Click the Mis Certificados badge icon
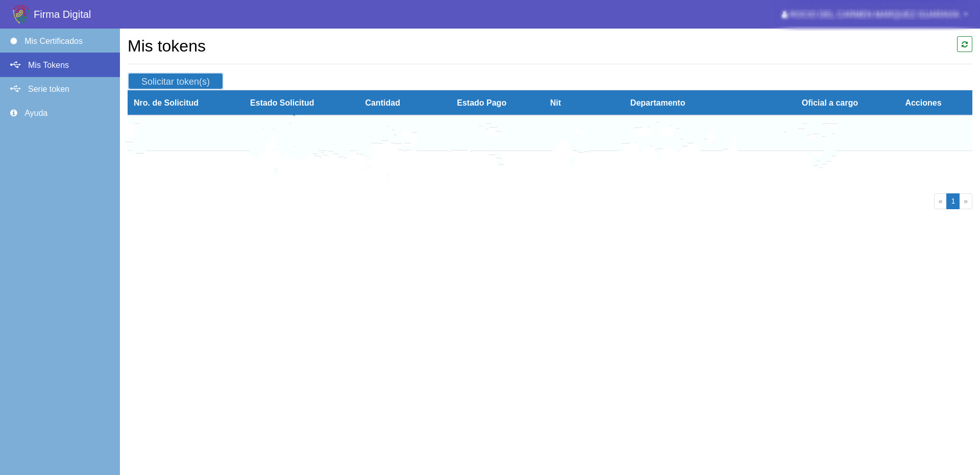 [14, 41]
